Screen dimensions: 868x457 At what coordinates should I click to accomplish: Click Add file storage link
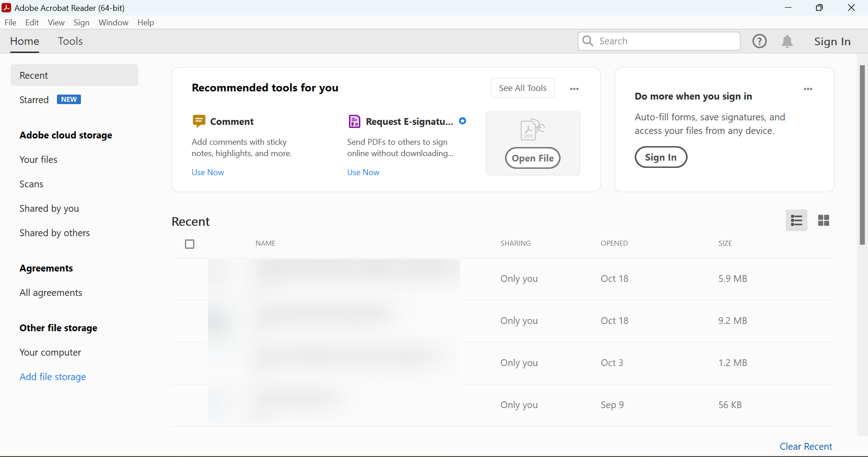click(x=52, y=376)
